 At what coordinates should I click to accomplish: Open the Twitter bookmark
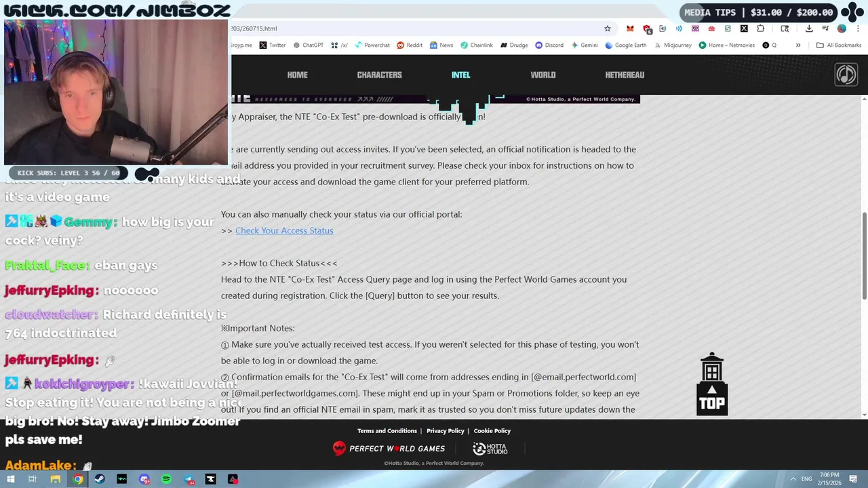pyautogui.click(x=273, y=45)
